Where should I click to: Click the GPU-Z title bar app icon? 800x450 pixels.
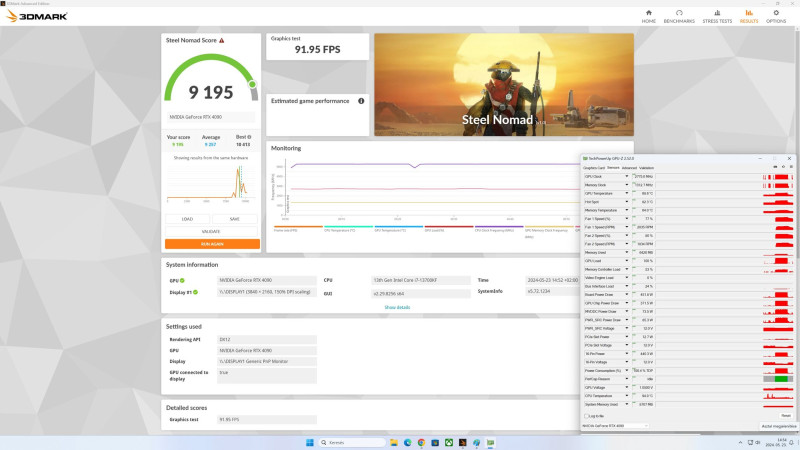[585, 159]
